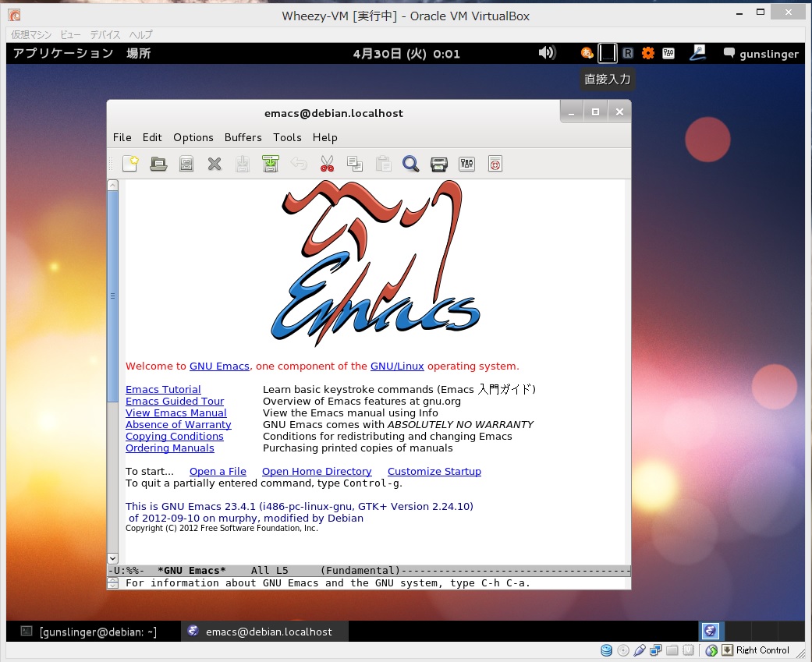Click the Copy toolbar icon
The width and height of the screenshot is (812, 662).
pos(355,164)
